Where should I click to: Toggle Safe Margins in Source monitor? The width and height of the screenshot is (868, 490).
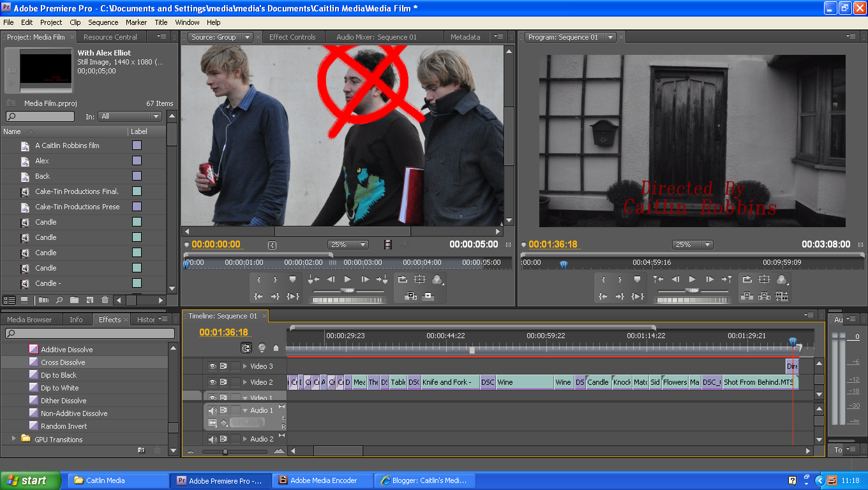tap(419, 279)
